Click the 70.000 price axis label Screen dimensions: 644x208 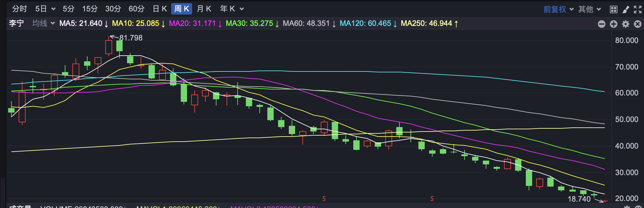point(627,67)
